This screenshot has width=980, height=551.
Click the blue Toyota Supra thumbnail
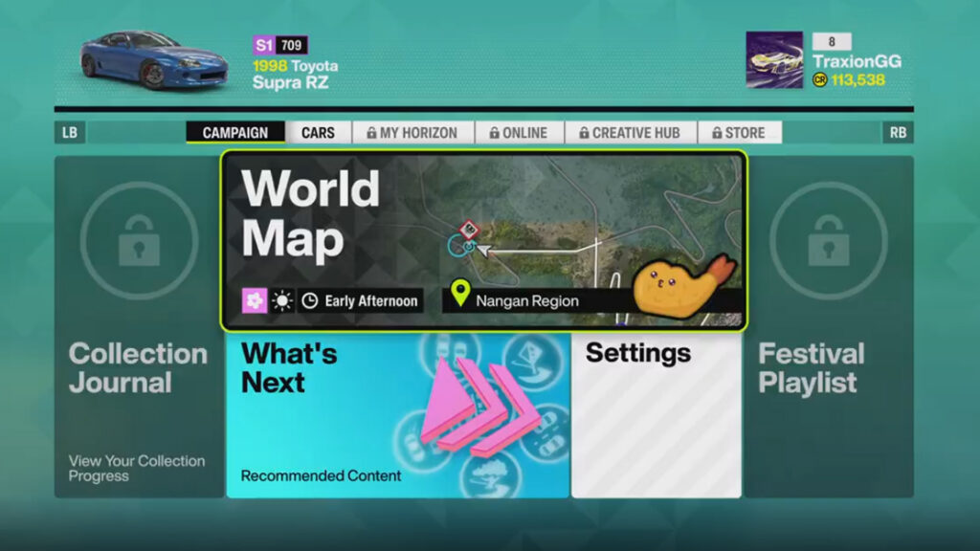pyautogui.click(x=153, y=59)
